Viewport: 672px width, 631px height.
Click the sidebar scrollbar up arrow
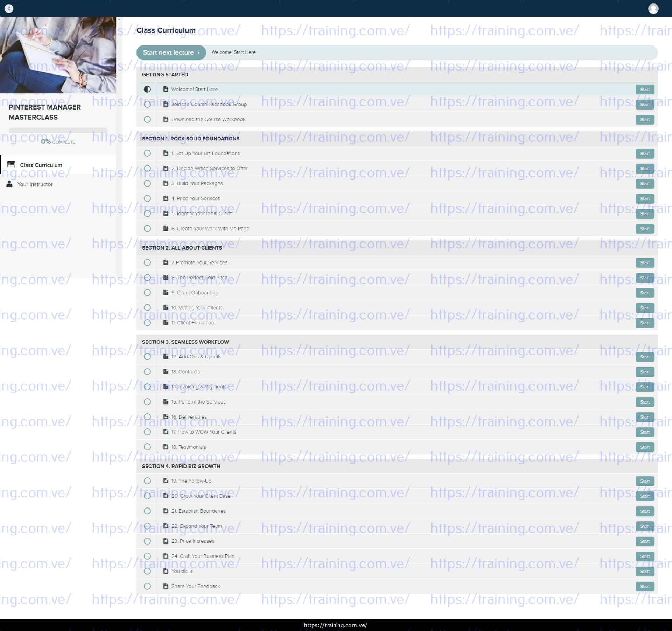coord(119,19)
